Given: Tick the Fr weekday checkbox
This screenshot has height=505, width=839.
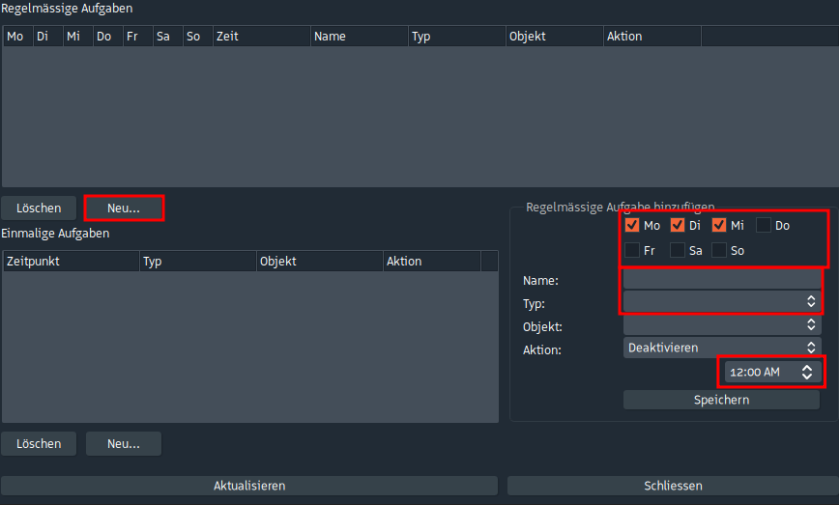Looking at the screenshot, I should point(632,250).
